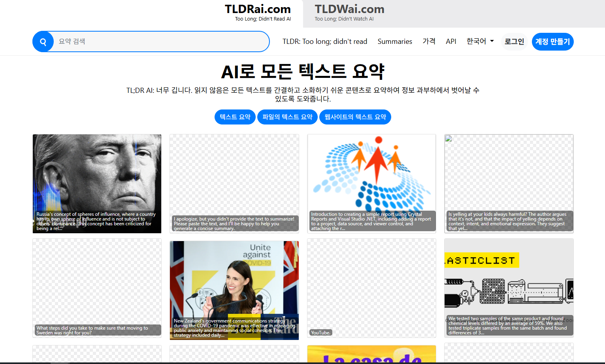Click the 로그인 login button
605x364 pixels.
point(514,41)
